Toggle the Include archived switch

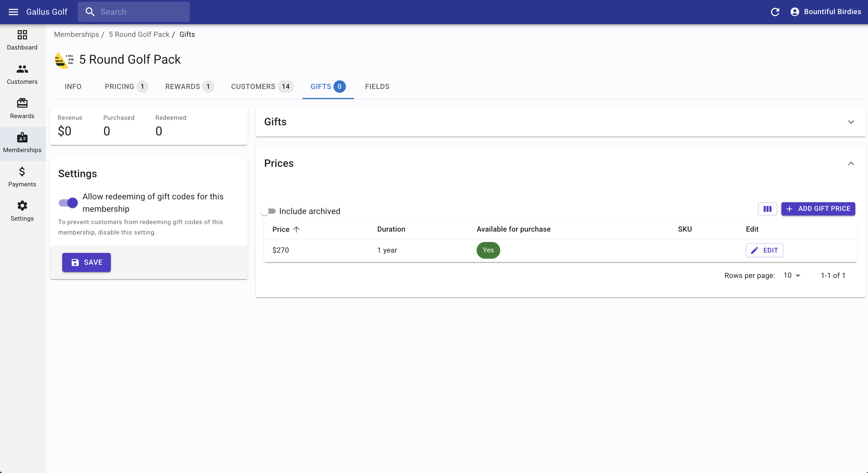(269, 211)
